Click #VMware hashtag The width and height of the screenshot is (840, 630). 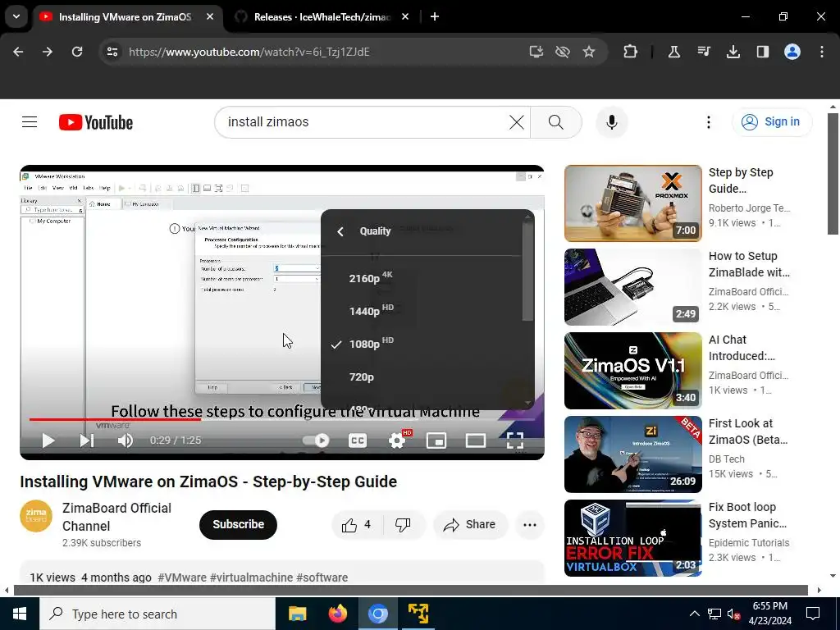(182, 577)
